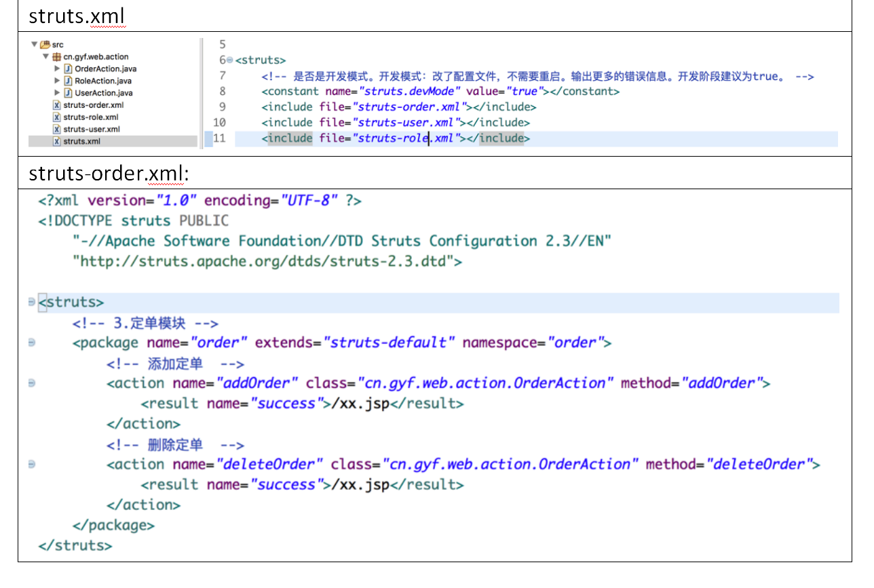This screenshot has height=588, width=874.
Task: Click the <?xml version="1.0" declaration line
Action: tap(200, 201)
